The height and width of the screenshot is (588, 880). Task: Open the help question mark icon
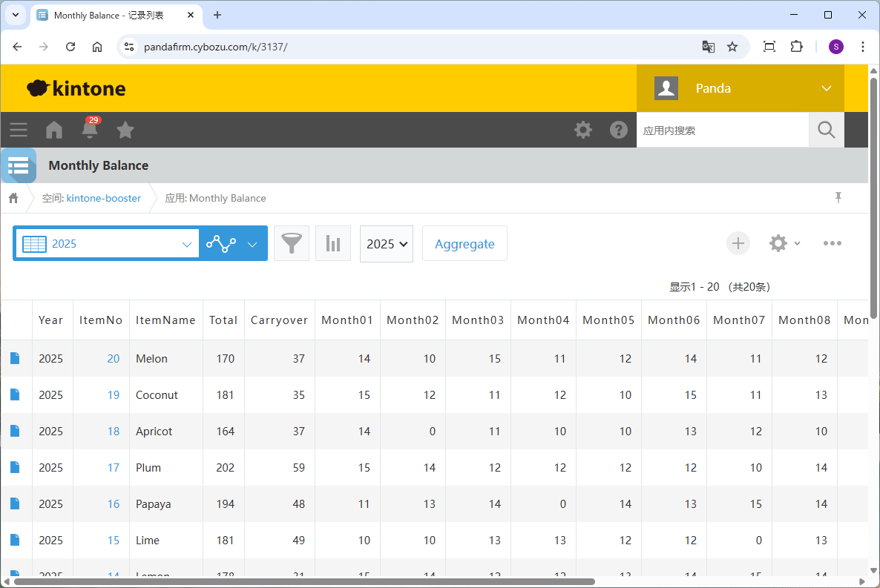[619, 130]
